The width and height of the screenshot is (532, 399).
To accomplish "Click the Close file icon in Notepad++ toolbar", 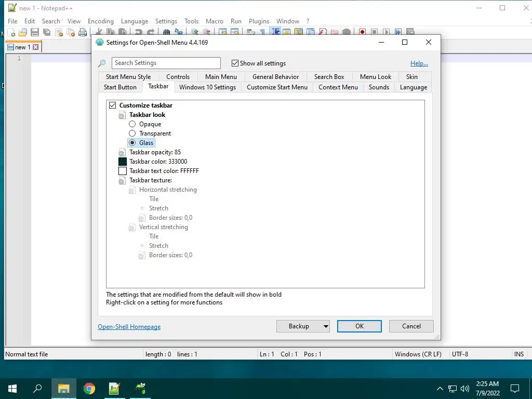I will click(59, 33).
